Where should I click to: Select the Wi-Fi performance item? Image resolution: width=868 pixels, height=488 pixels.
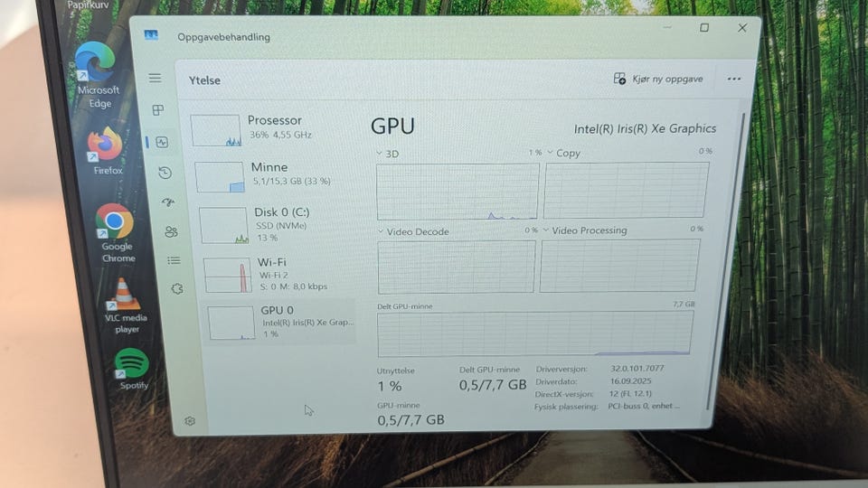point(278,274)
